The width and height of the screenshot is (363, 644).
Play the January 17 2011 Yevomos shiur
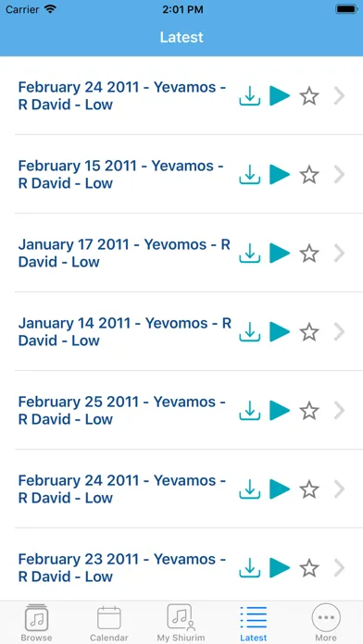click(x=280, y=253)
